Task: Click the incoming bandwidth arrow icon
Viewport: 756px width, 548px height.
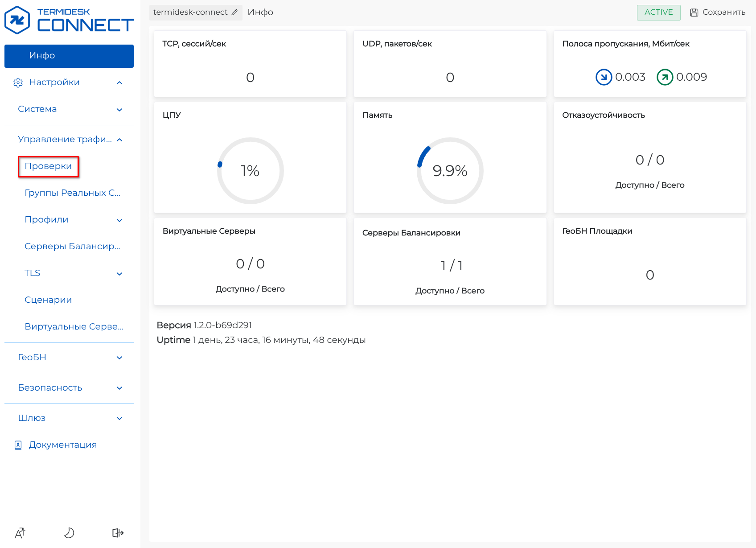Action: click(x=604, y=77)
